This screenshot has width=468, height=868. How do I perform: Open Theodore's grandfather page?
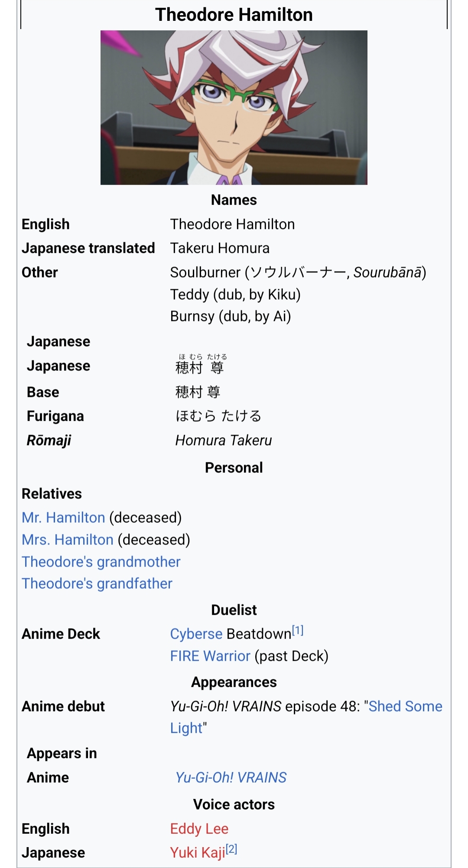click(x=97, y=583)
